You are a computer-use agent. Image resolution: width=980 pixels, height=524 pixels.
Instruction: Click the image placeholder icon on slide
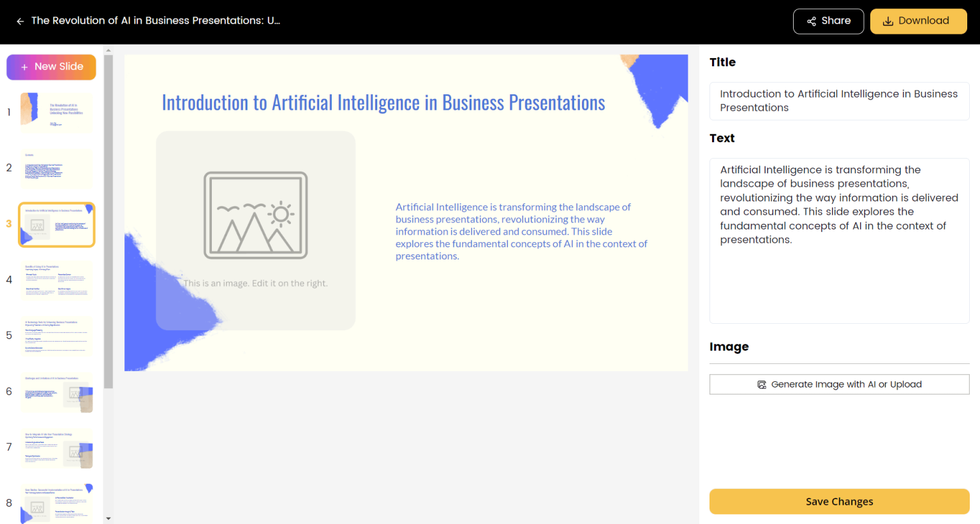pos(255,215)
